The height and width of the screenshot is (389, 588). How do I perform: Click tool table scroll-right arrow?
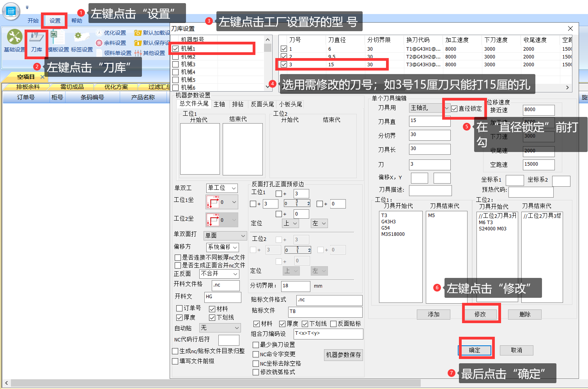pos(567,88)
